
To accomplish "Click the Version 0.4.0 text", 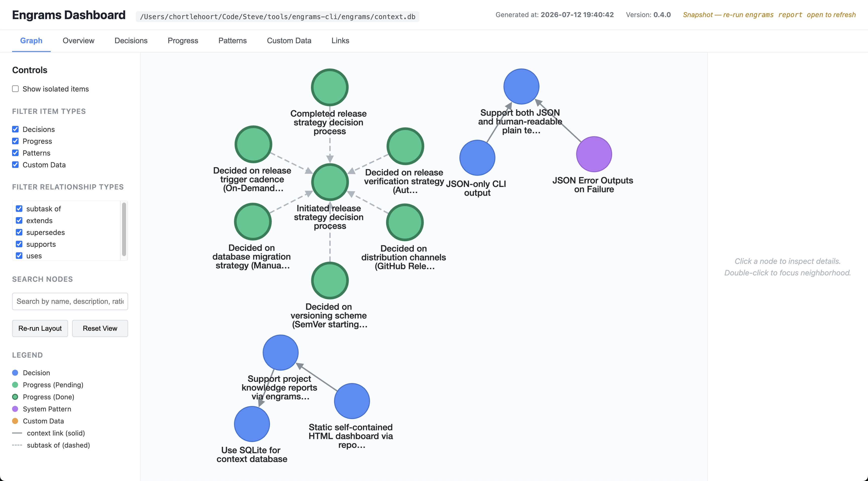I will tap(648, 15).
